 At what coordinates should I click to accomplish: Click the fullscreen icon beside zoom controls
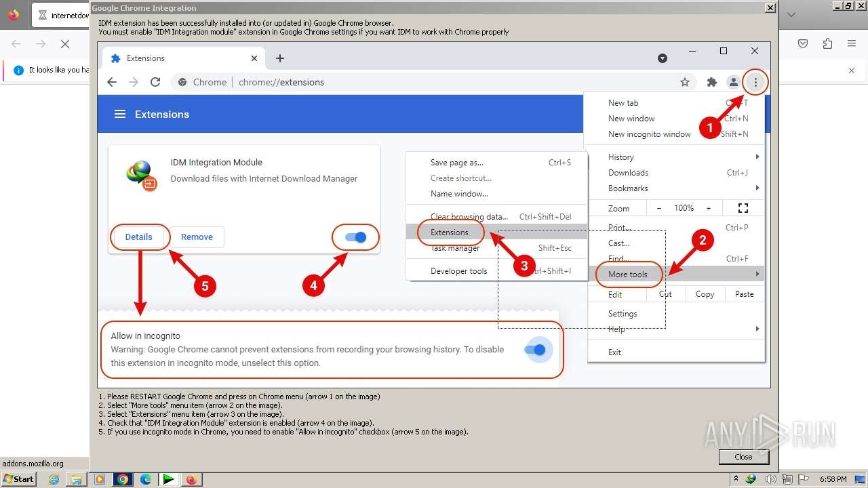[x=743, y=208]
